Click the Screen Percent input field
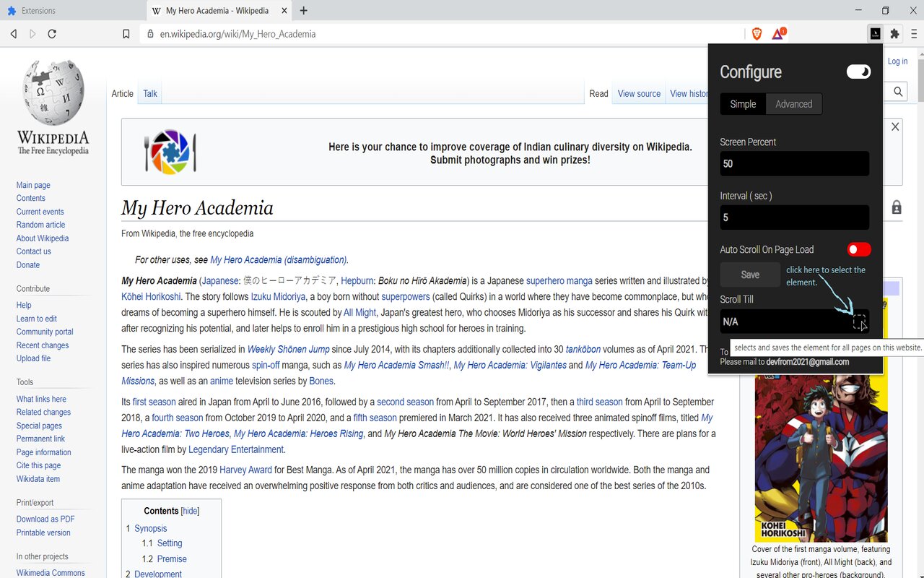The image size is (924, 578). 794,163
